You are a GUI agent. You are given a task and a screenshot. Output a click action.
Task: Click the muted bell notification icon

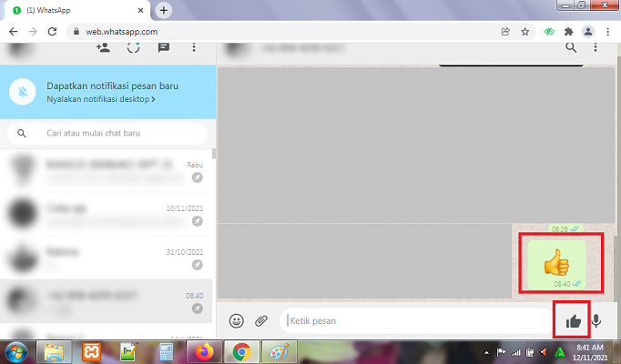(23, 92)
